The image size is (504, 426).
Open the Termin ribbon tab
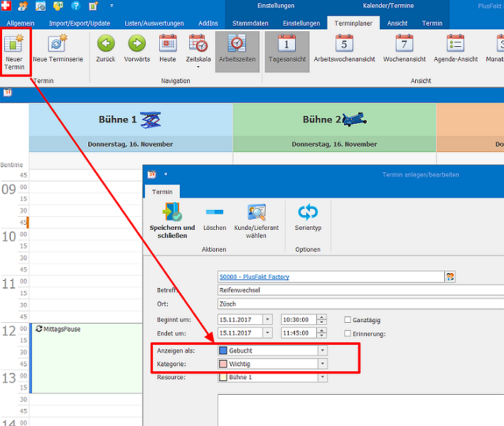tap(432, 23)
